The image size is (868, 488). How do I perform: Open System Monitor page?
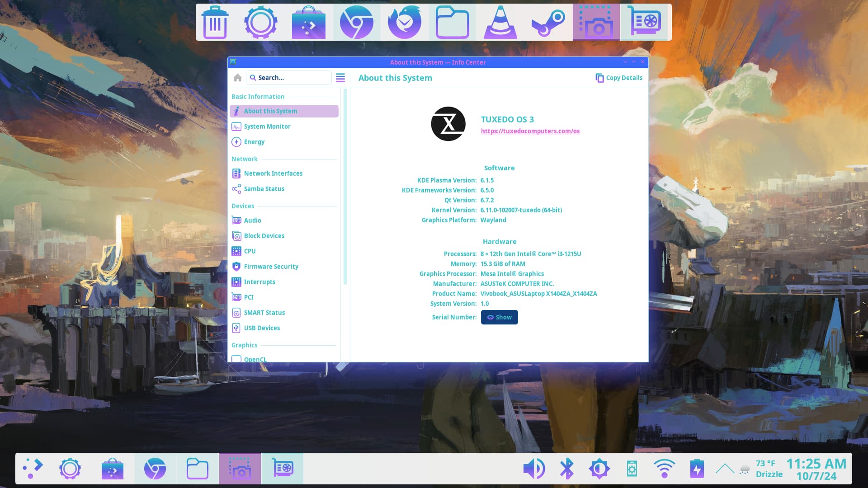click(284, 127)
